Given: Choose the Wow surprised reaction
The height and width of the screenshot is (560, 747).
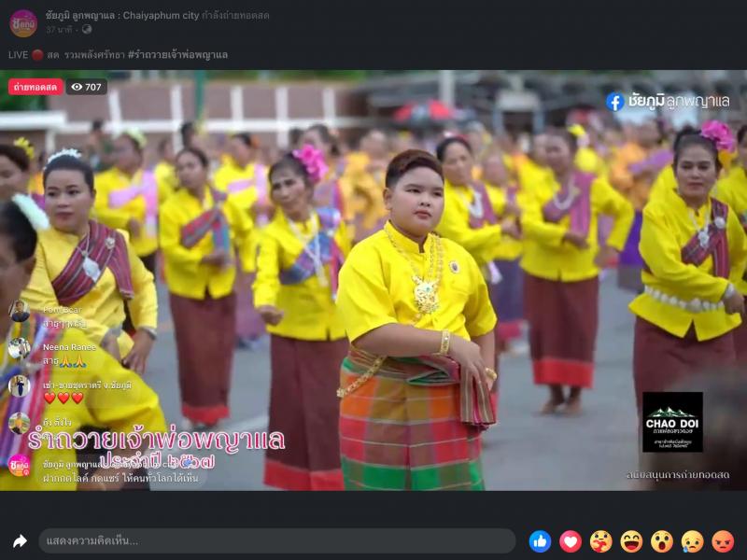Looking at the screenshot, I should click(x=662, y=541).
